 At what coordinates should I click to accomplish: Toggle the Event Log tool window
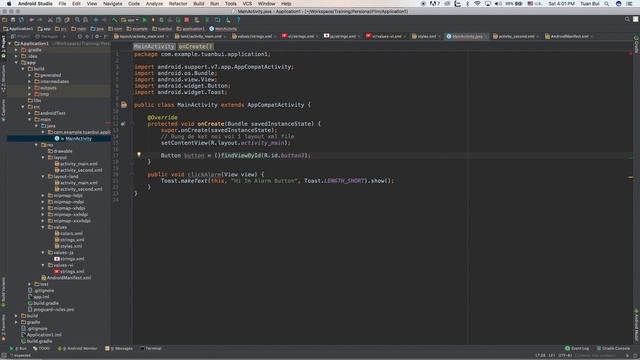577,349
